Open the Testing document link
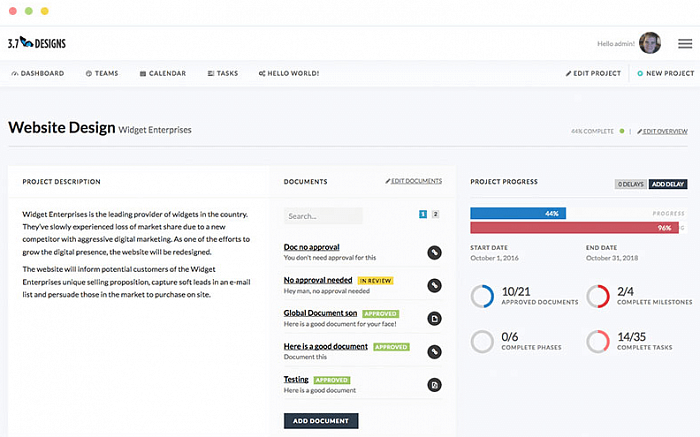This screenshot has width=700, height=437. (296, 379)
